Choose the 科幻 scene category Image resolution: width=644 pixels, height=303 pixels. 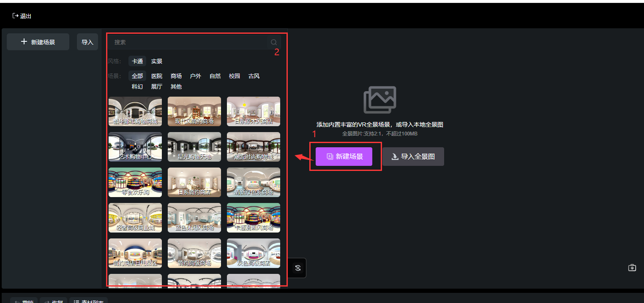[137, 87]
